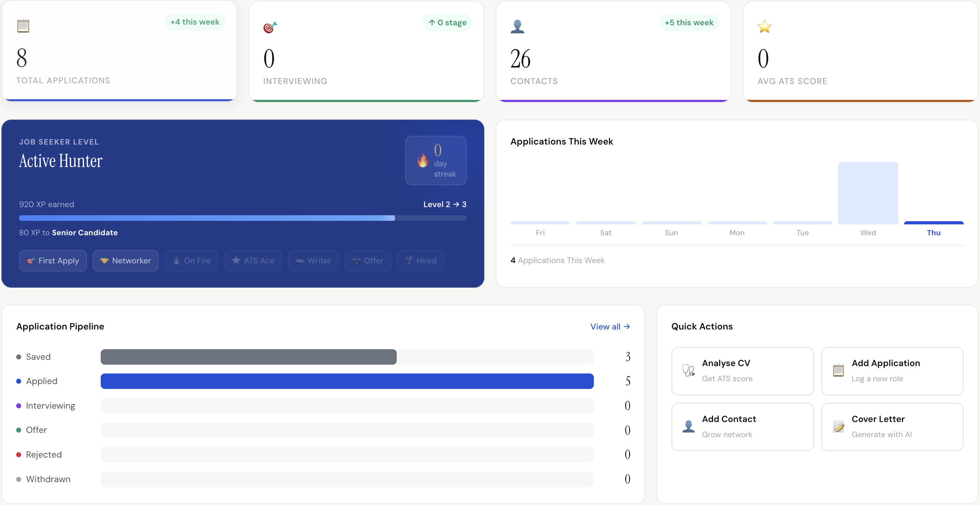
Task: Click the 0 stage badge
Action: click(447, 23)
